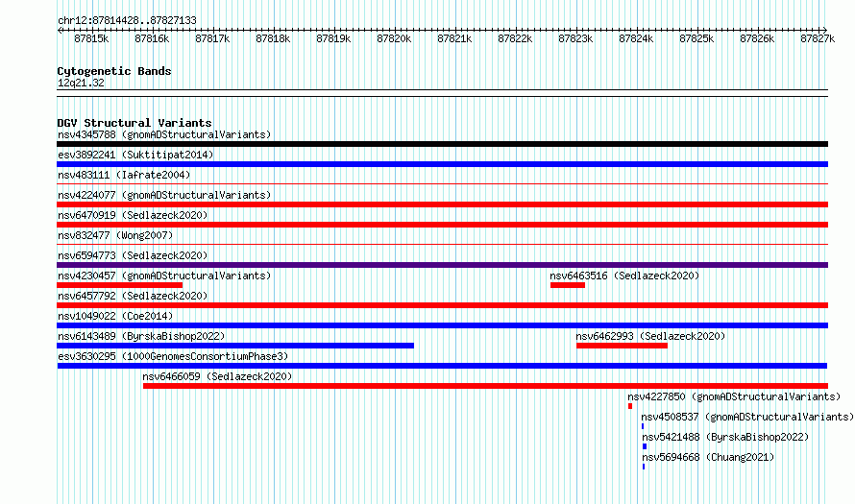855x504 pixels.
Task: Click the 87823k ruler tick label
Action: (x=575, y=38)
